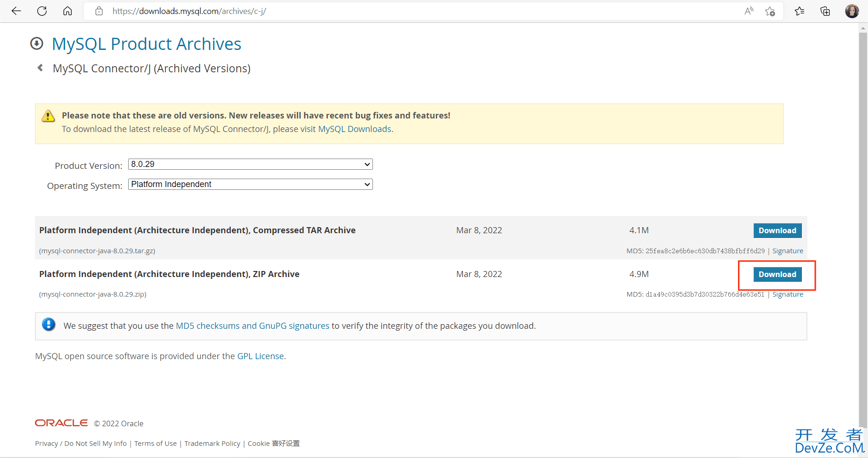Click the MySQL Product Archives title

(146, 44)
